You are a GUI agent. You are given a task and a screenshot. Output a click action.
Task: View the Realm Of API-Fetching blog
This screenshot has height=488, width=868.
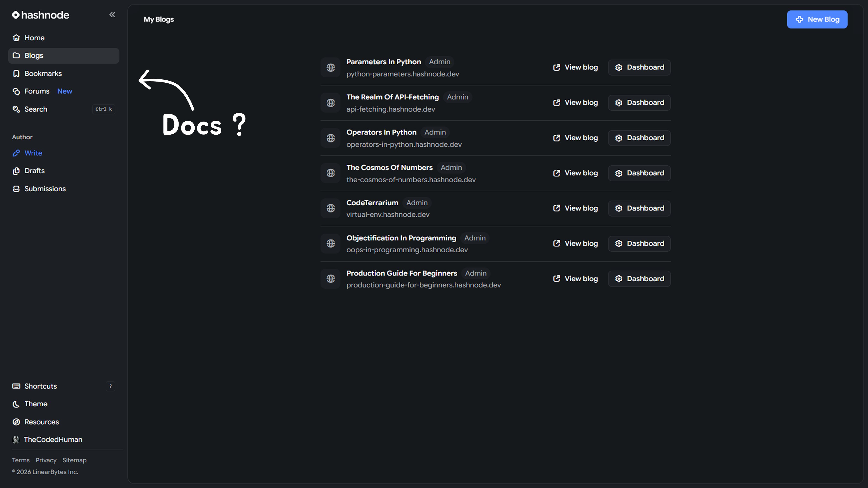(576, 103)
